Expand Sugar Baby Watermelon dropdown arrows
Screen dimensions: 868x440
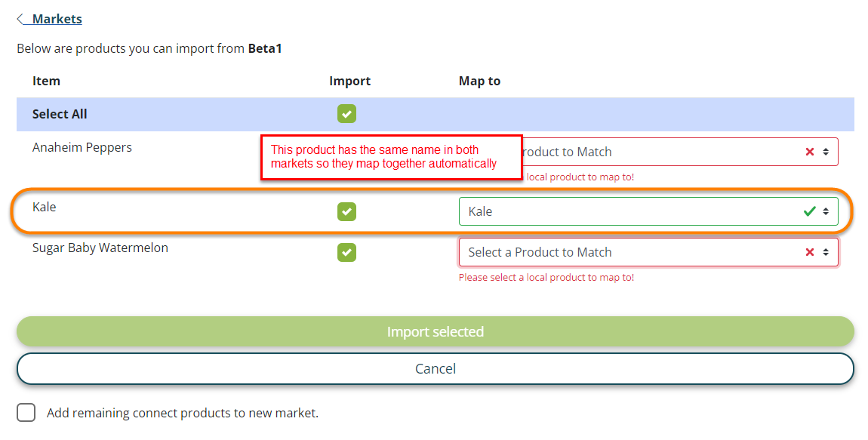826,252
